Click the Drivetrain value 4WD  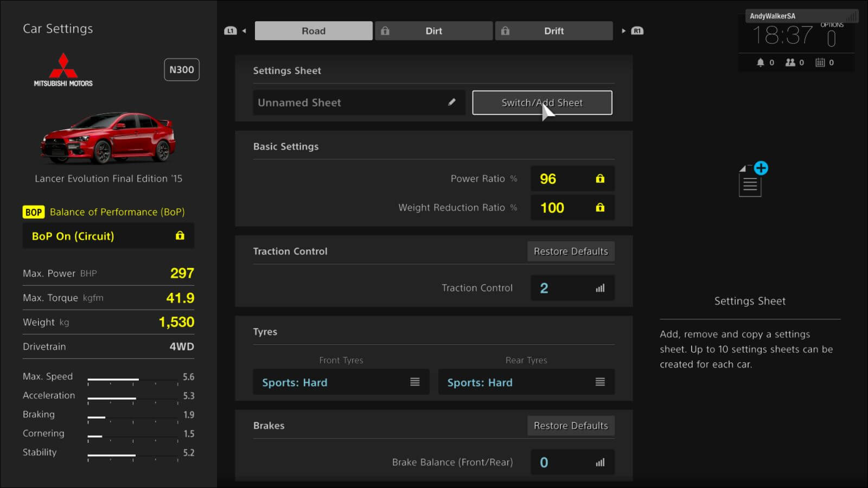click(182, 346)
